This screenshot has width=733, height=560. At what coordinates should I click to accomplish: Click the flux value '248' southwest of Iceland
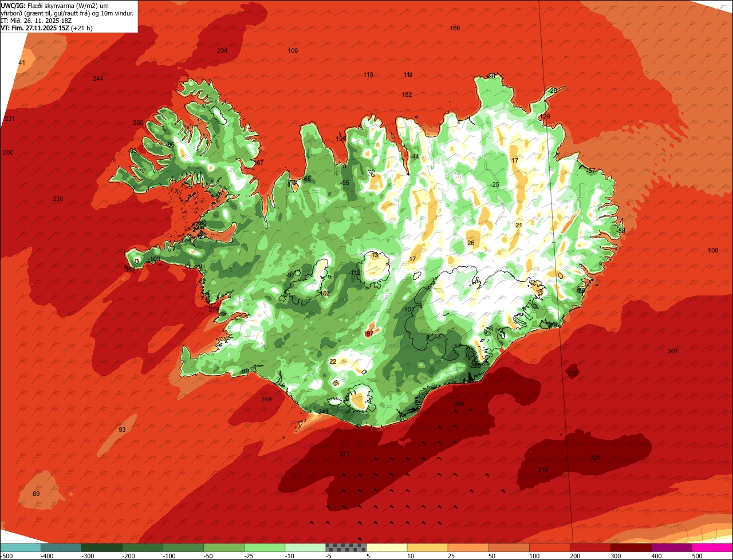266,399
